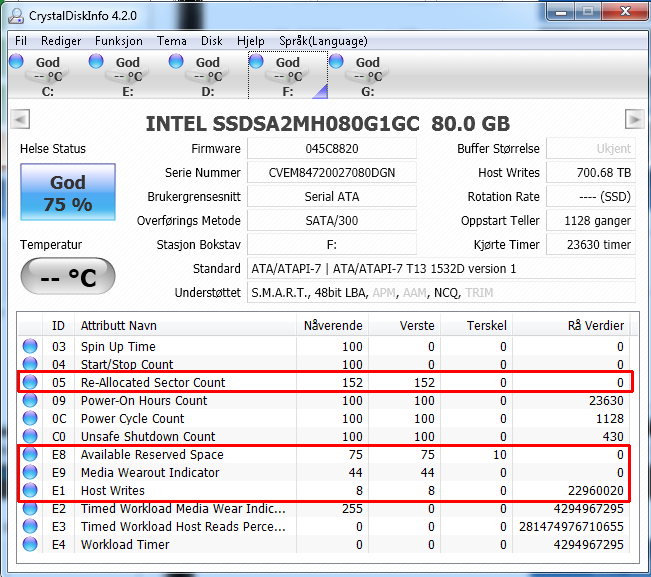
Task: Click the Host Writes 700.68 TB field
Action: point(591,173)
